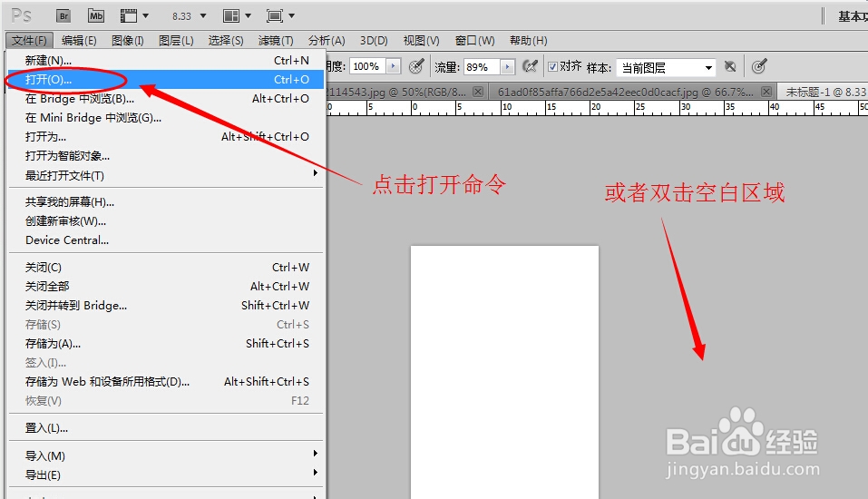The height and width of the screenshot is (499, 868).
Task: Switch to the 未标题-1 tab
Action: coord(824,92)
